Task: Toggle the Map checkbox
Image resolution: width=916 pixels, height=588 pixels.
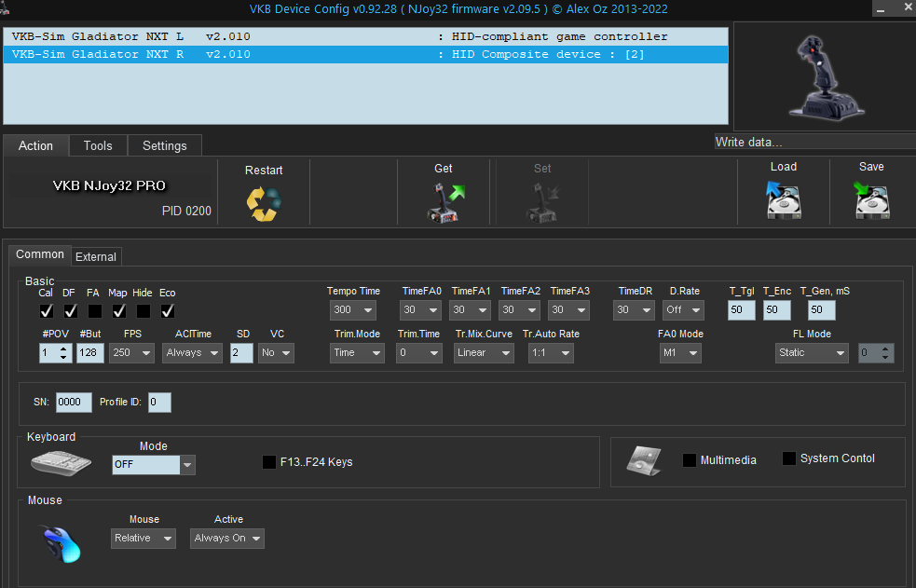Action: [118, 310]
